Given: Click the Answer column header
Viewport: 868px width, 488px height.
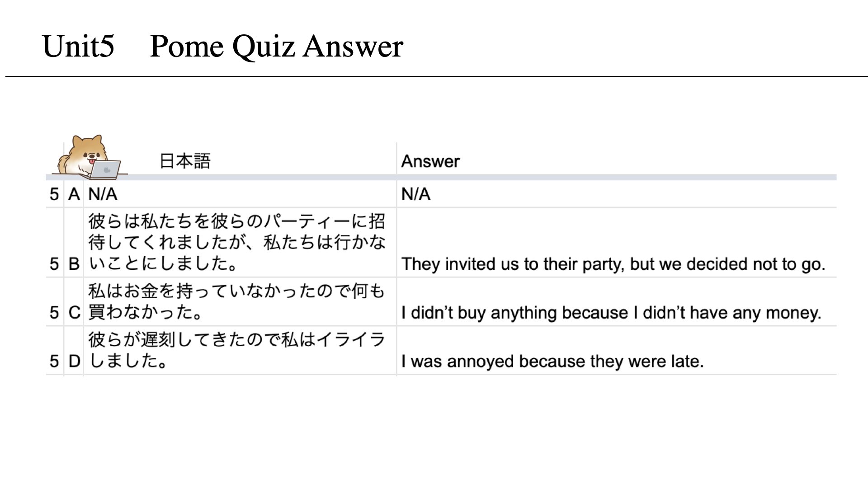Looking at the screenshot, I should (x=430, y=161).
